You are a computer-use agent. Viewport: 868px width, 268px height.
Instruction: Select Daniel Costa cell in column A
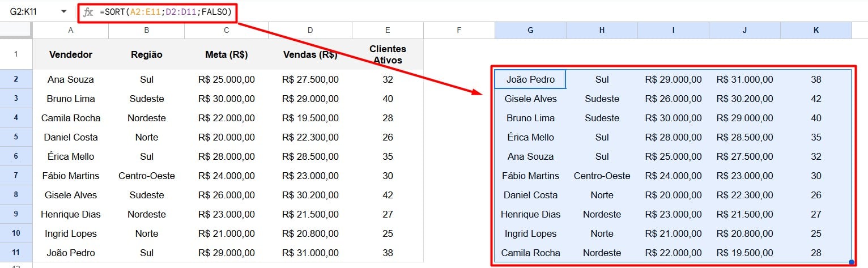click(71, 137)
